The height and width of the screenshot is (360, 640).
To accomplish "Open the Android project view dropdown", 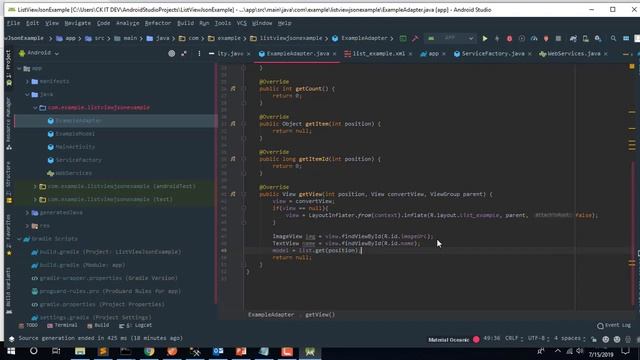I will pos(39,53).
